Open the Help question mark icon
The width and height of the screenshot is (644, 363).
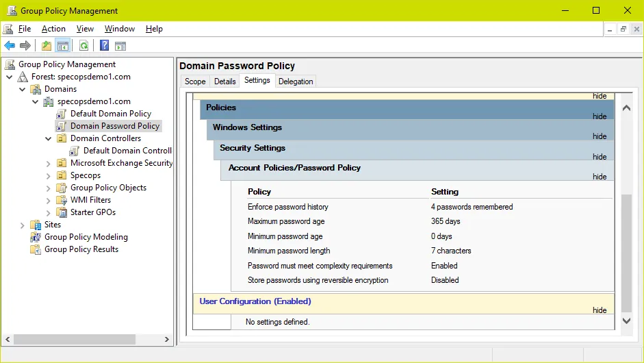click(x=104, y=45)
